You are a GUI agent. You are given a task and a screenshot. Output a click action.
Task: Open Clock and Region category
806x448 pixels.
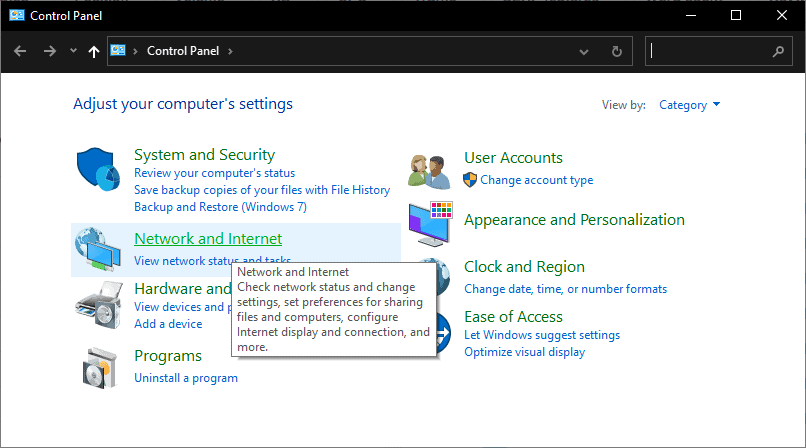tap(524, 267)
